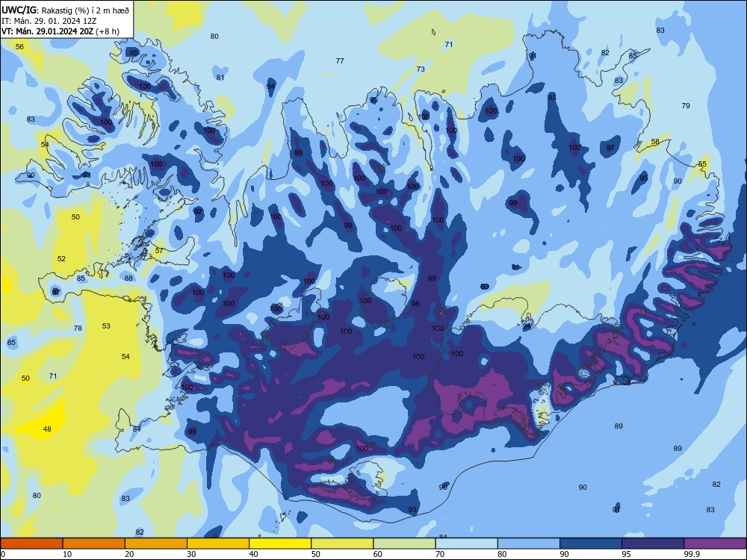Click the dark orange 0–10 legend swatch
The height and width of the screenshot is (560, 747).
31,544
